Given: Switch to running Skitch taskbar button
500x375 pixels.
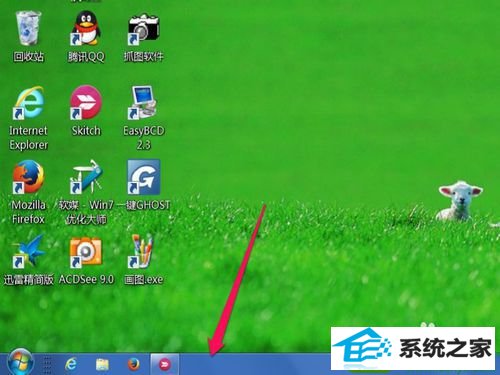Looking at the screenshot, I should pos(165,364).
